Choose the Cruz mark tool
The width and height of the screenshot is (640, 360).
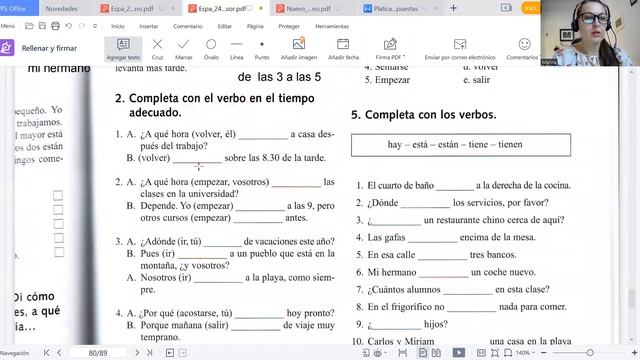157,49
